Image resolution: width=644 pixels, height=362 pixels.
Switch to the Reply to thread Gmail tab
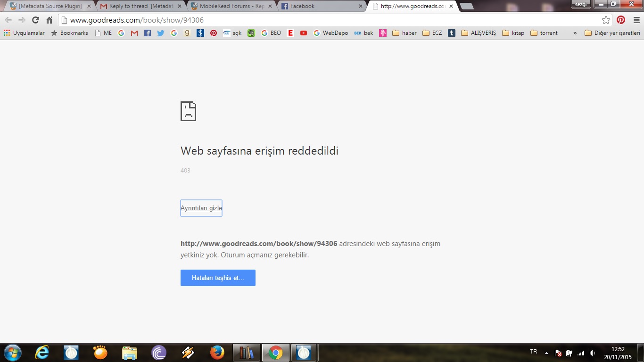140,6
